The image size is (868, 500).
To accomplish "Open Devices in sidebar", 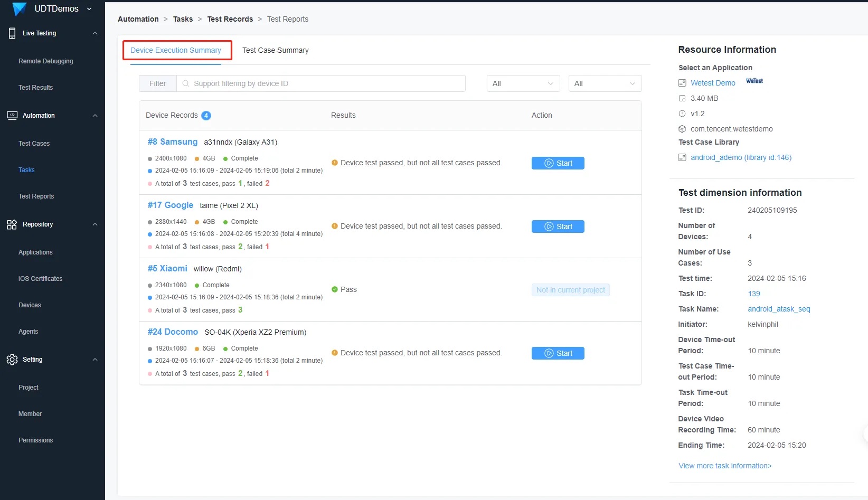I will tap(30, 305).
